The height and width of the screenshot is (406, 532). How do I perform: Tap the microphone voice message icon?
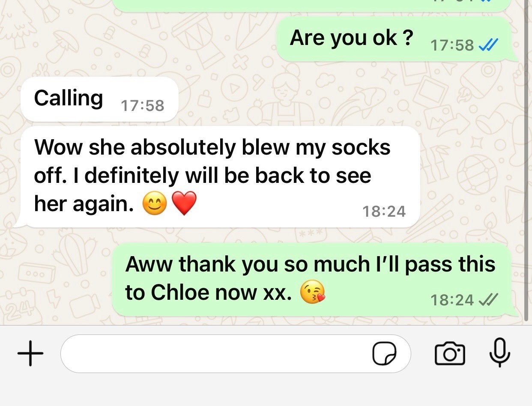(499, 353)
